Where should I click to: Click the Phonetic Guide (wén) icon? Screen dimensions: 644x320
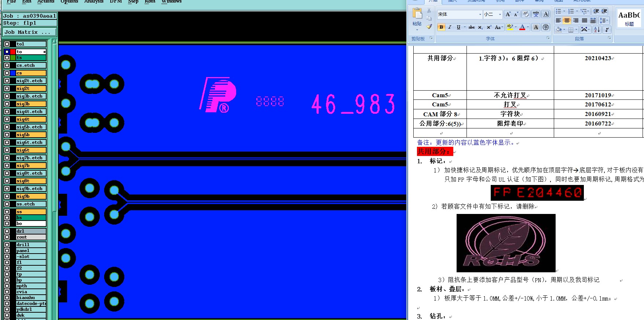click(536, 14)
